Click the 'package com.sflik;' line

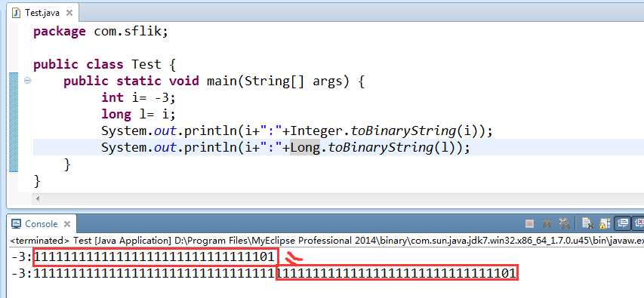click(x=100, y=32)
